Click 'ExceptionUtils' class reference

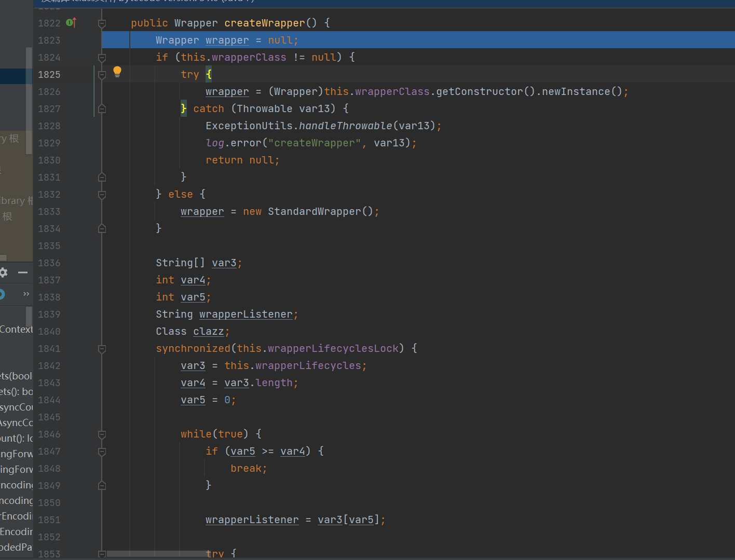tap(249, 126)
